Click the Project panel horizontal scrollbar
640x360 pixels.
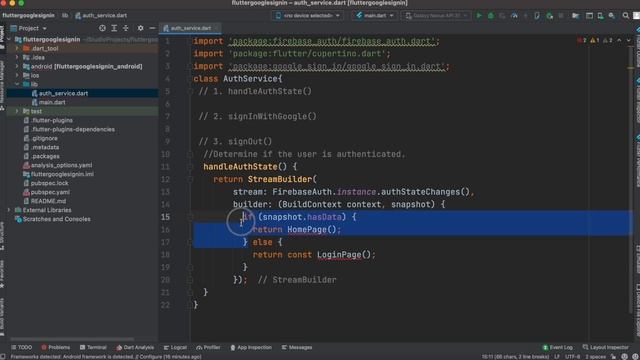72,339
